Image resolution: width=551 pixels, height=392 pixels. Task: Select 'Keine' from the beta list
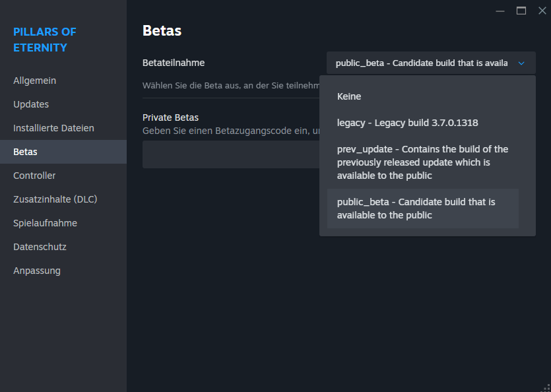(349, 96)
